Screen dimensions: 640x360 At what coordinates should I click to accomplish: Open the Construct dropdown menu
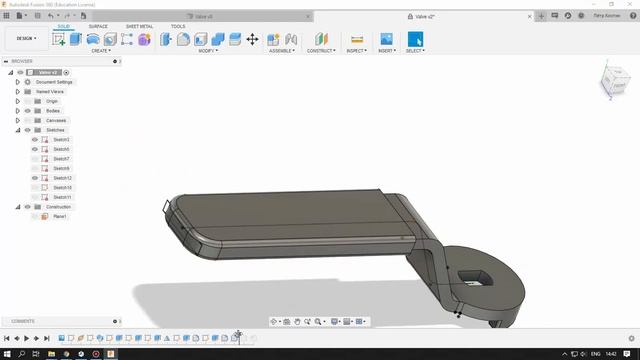pos(321,51)
